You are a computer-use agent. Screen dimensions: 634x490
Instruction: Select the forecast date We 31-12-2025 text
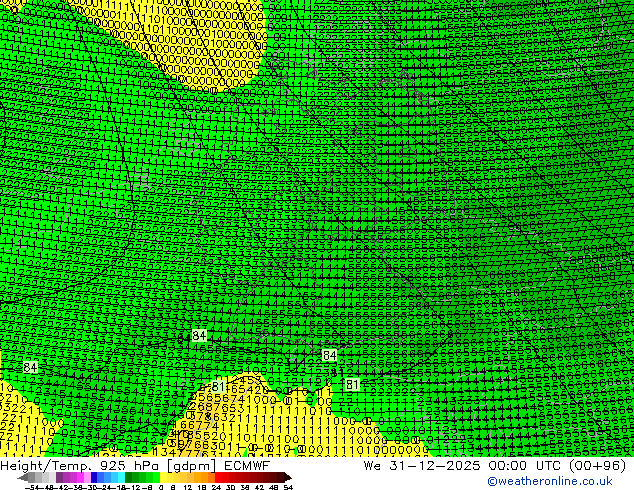tap(422, 465)
